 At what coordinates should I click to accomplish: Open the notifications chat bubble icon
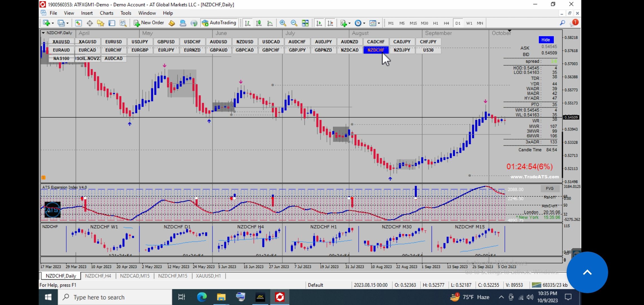tap(574, 23)
